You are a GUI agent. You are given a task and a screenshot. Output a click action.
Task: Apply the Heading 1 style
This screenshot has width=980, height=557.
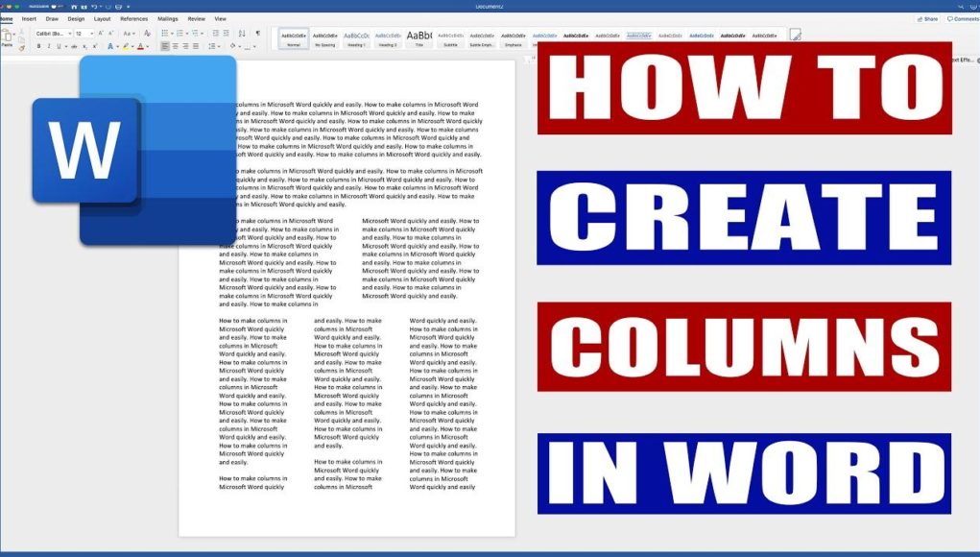356,38
